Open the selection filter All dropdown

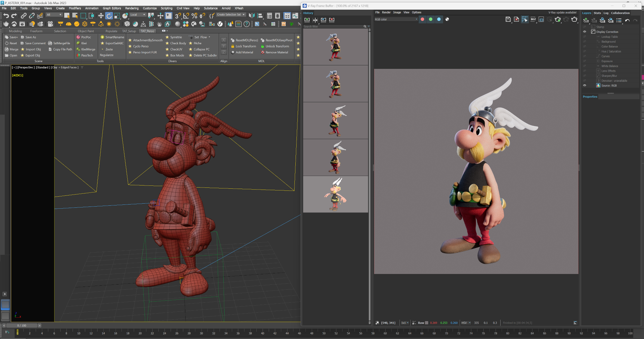pos(54,15)
